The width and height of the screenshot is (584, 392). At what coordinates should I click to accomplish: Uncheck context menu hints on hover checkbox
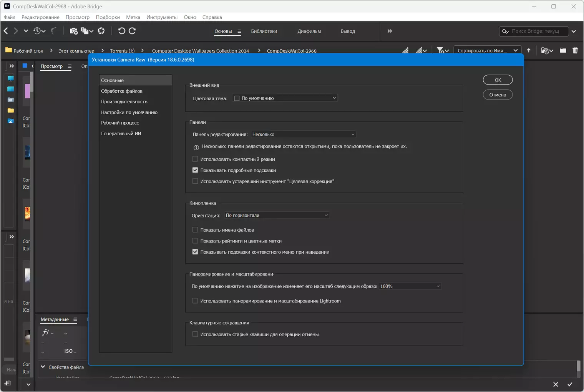[195, 252]
